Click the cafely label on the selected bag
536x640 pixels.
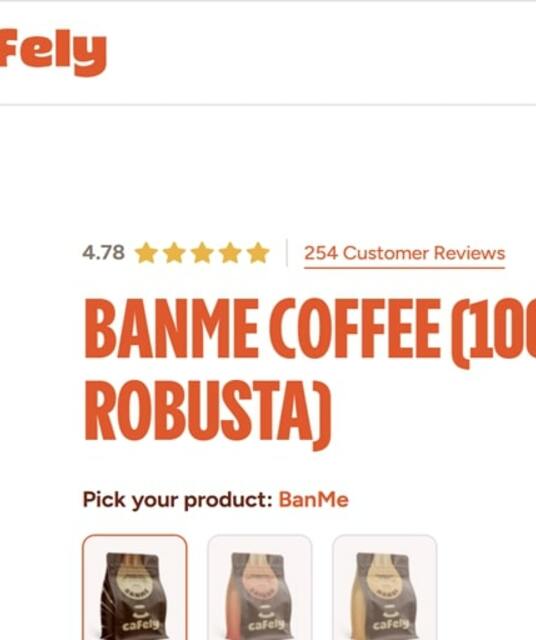point(141,625)
